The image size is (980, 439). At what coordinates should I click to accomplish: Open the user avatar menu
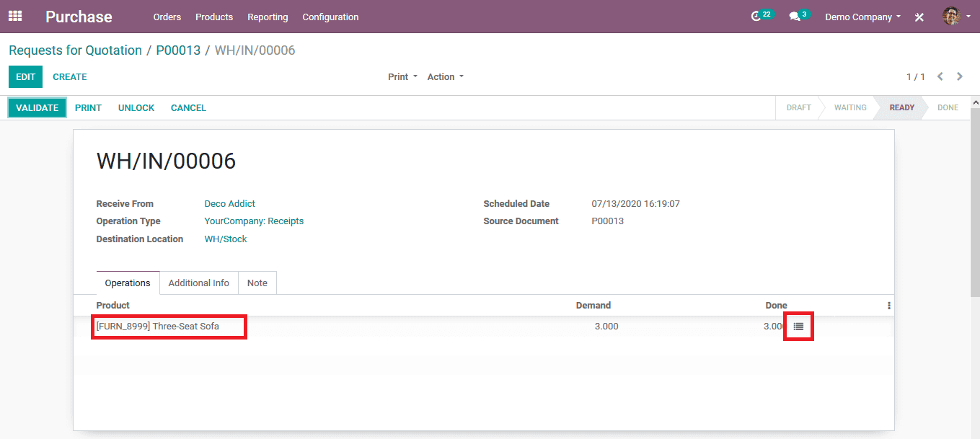(956, 16)
